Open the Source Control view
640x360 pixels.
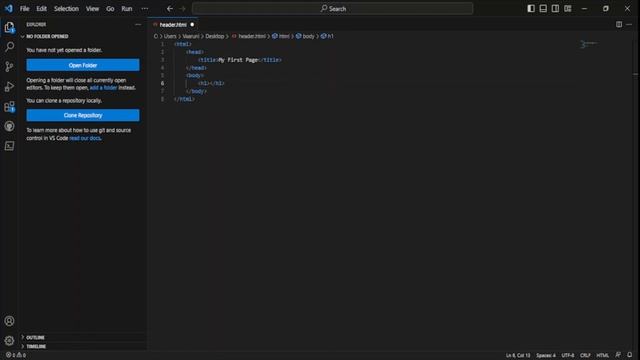tap(9, 67)
